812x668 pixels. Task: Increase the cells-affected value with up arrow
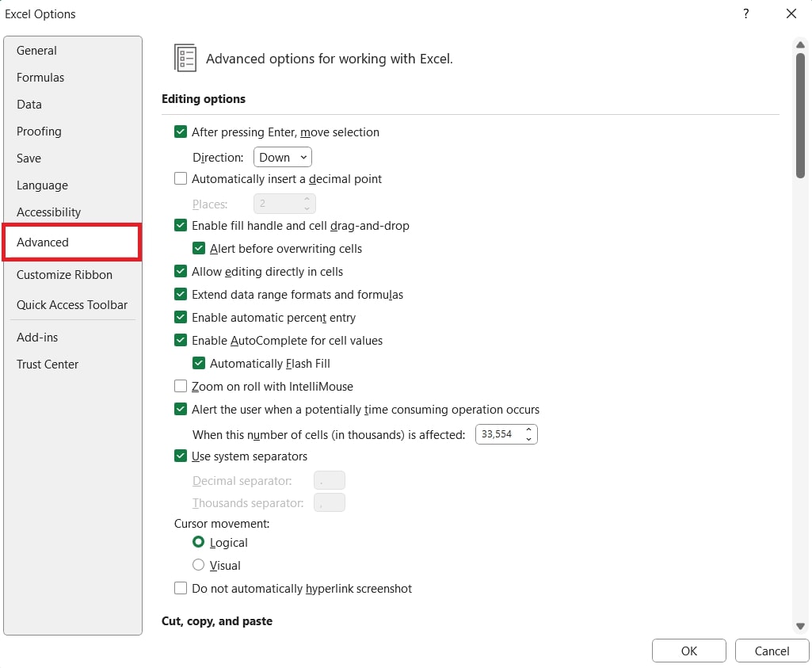[528, 429]
